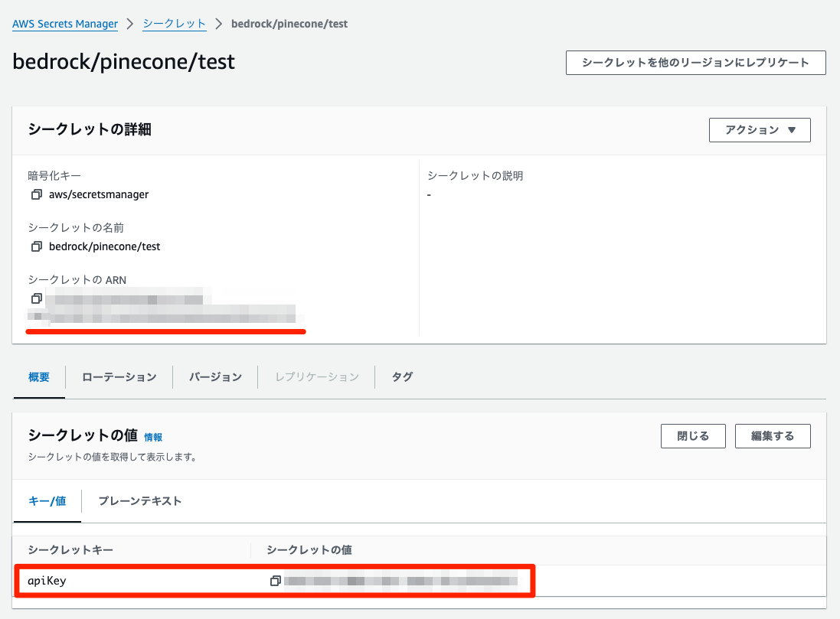This screenshot has height=619, width=840.
Task: Switch to プレーンテキスト view
Action: pyautogui.click(x=140, y=501)
